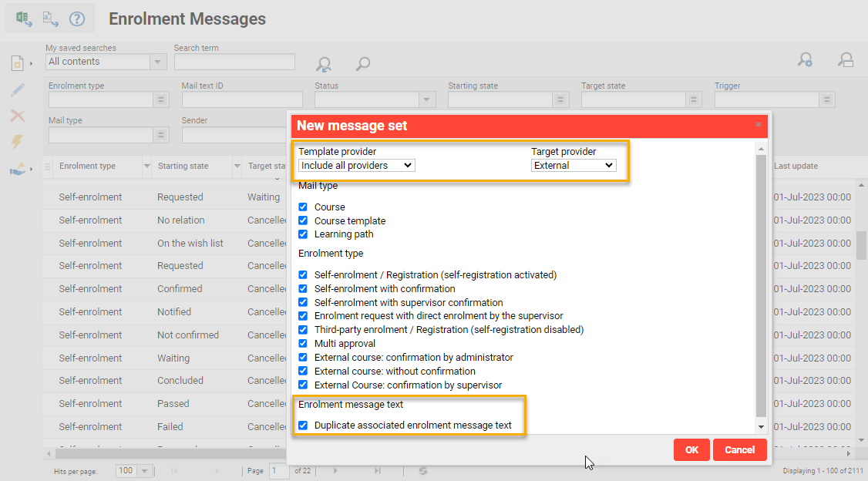The width and height of the screenshot is (868, 481).
Task: Open the Target provider dropdown
Action: tap(574, 165)
